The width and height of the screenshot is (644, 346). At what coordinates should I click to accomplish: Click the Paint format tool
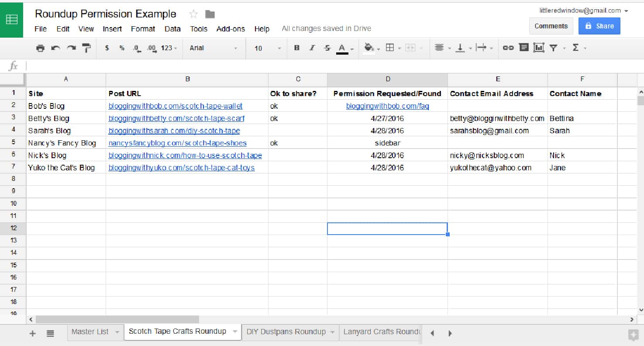[86, 48]
